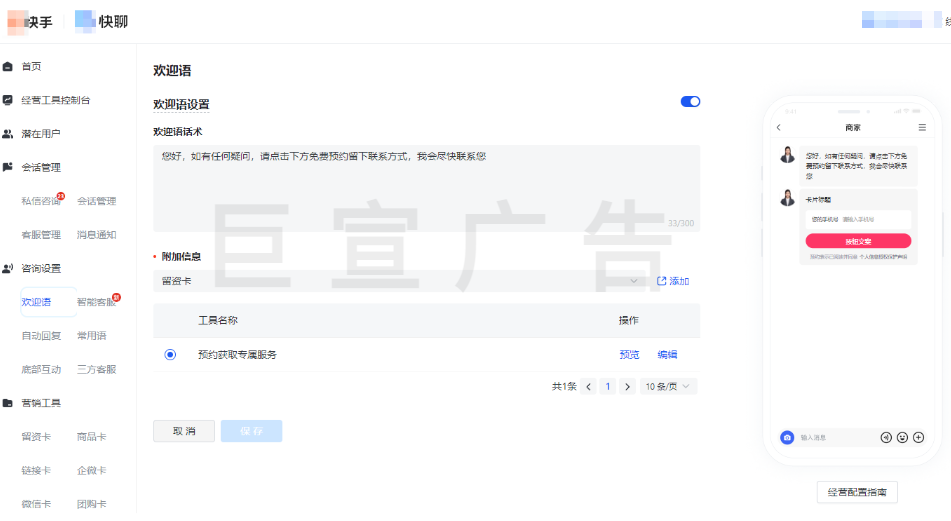Image resolution: width=951 pixels, height=521 pixels.
Task: Open 自动回复 menu item
Action: [41, 335]
